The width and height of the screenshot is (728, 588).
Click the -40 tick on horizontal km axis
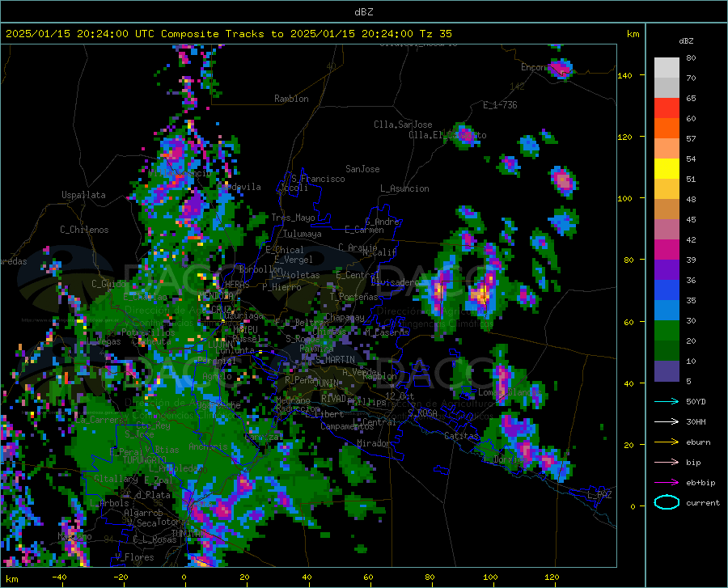(59, 577)
